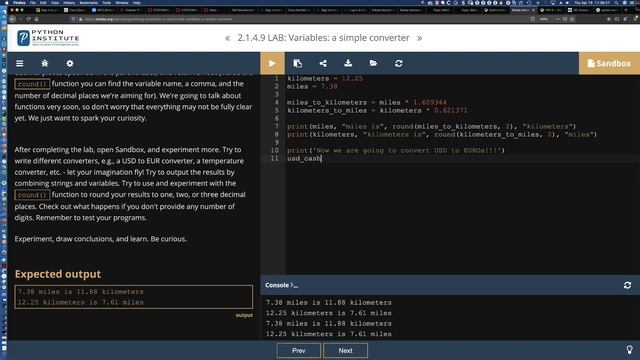
Task: Run the code with the play button
Action: point(272,63)
